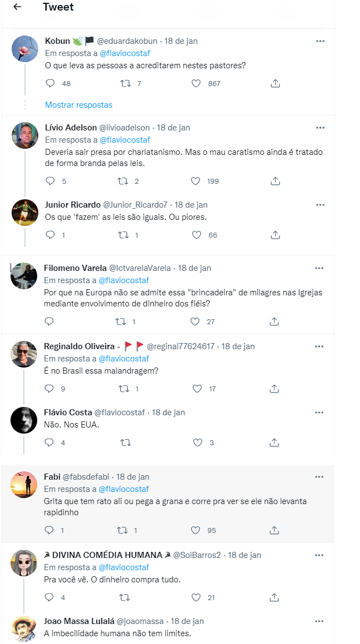
Task: Like Kobun's tweet with 867 likes
Action: (x=196, y=83)
